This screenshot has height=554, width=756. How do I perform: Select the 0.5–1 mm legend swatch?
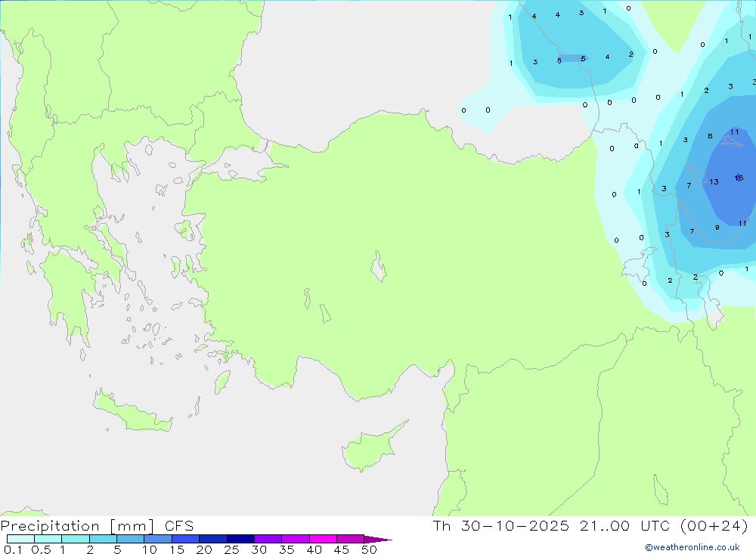48,539
